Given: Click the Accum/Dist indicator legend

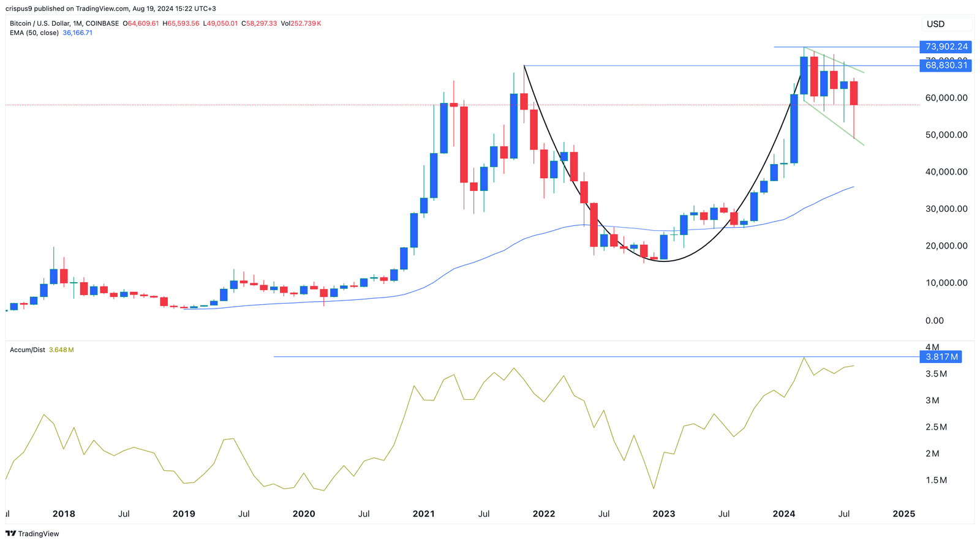Looking at the screenshot, I should (28, 350).
